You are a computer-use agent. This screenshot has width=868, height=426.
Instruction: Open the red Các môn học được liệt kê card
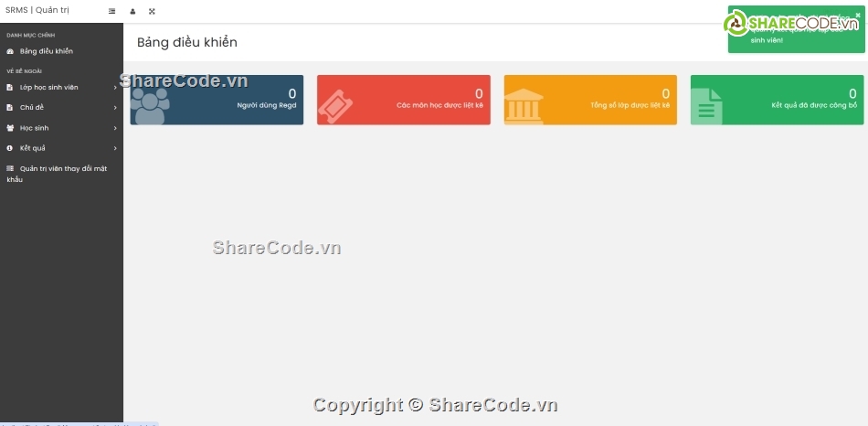pyautogui.click(x=403, y=100)
